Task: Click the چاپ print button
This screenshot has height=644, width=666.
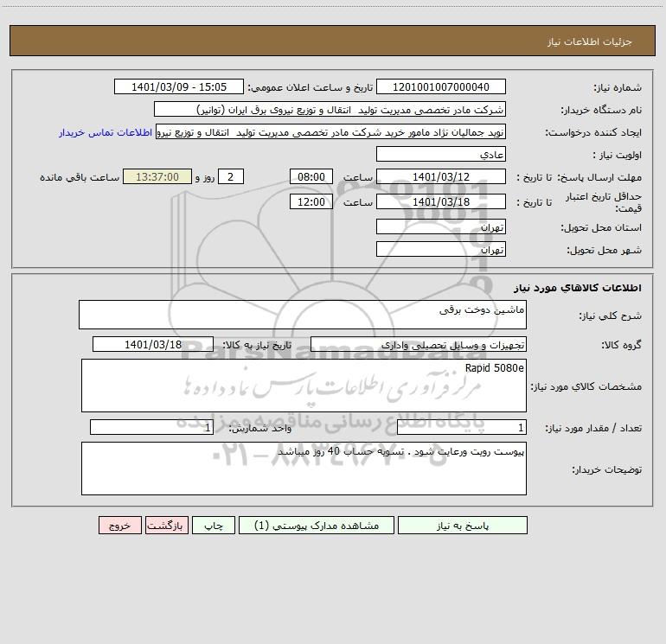Action: (x=214, y=526)
